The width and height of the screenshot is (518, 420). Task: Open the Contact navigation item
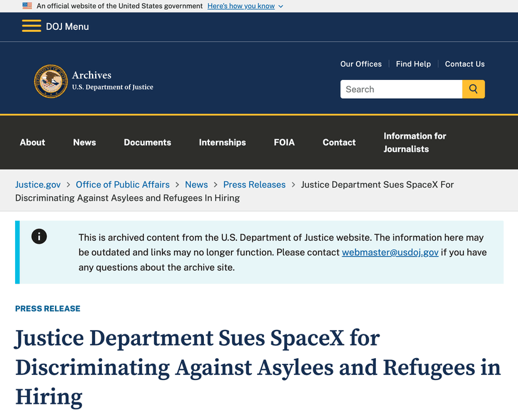pyautogui.click(x=338, y=142)
